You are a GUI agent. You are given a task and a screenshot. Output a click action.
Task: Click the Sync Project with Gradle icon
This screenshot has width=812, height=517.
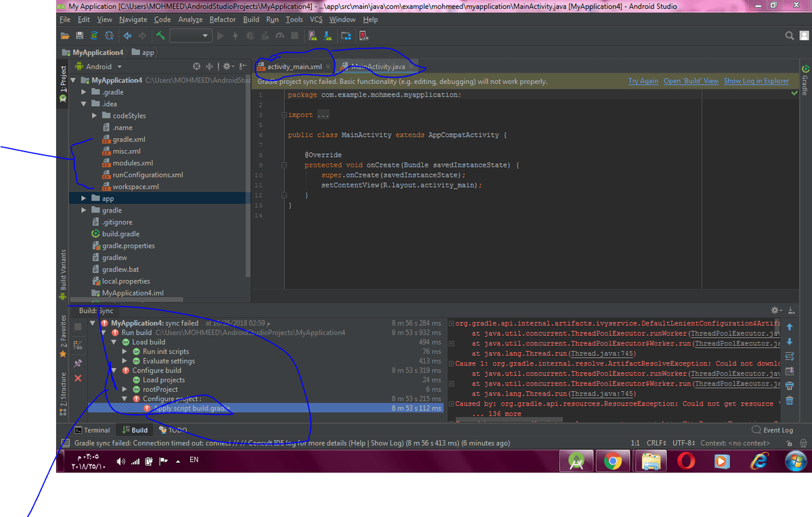click(94, 35)
